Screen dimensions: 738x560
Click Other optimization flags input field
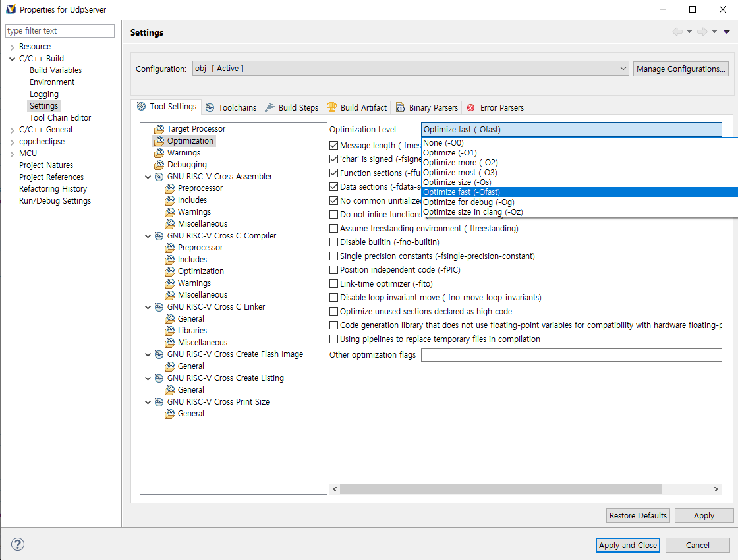pyautogui.click(x=571, y=355)
